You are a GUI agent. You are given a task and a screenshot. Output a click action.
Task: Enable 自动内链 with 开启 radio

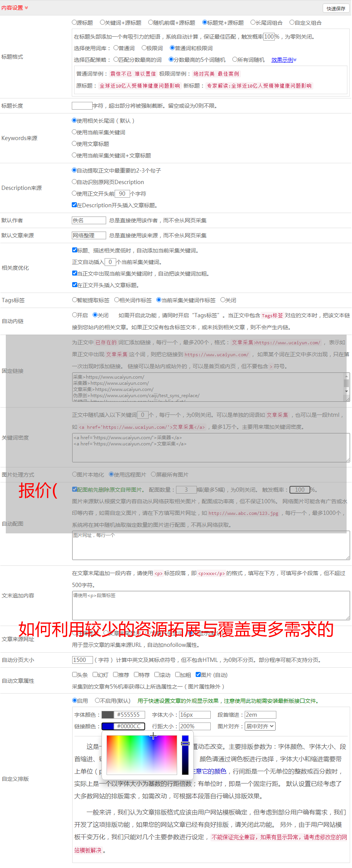[74, 315]
